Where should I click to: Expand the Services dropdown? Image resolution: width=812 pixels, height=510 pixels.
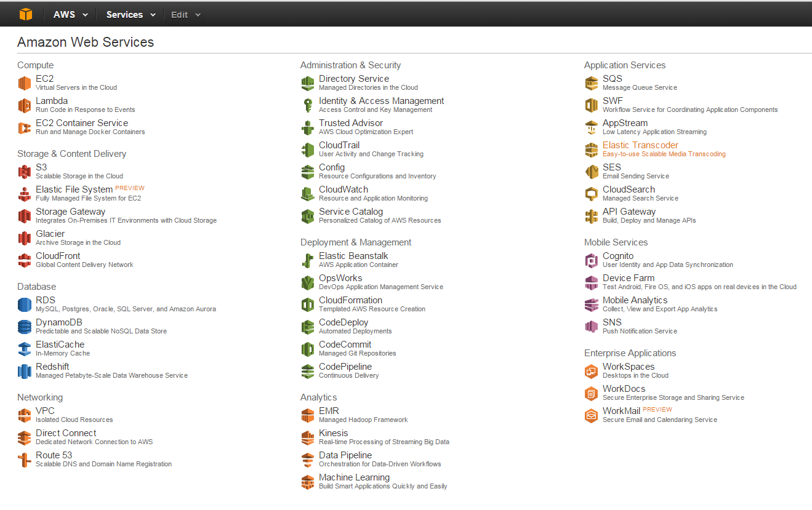tap(131, 15)
